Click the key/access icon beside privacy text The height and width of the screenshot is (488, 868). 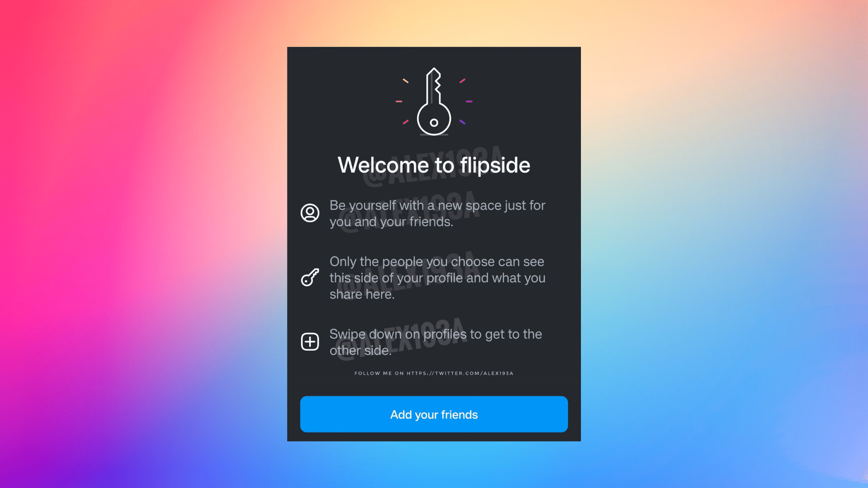click(309, 277)
